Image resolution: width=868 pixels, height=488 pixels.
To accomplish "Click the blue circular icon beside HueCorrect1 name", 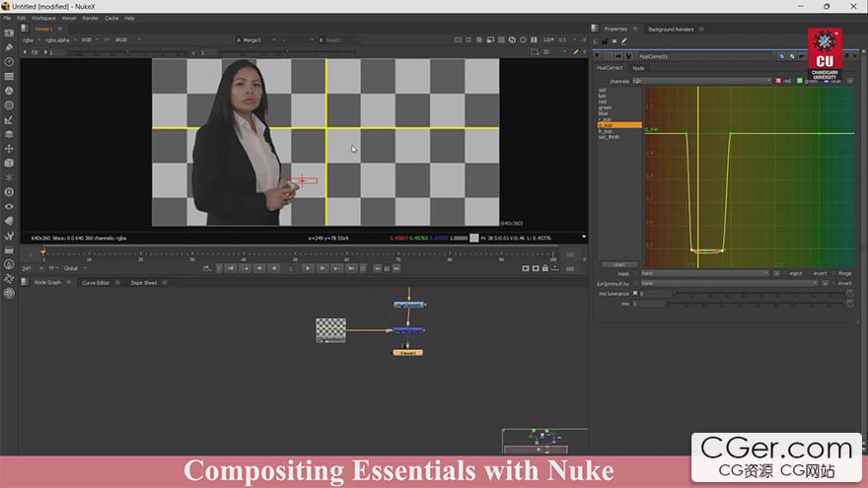I will pos(781,56).
